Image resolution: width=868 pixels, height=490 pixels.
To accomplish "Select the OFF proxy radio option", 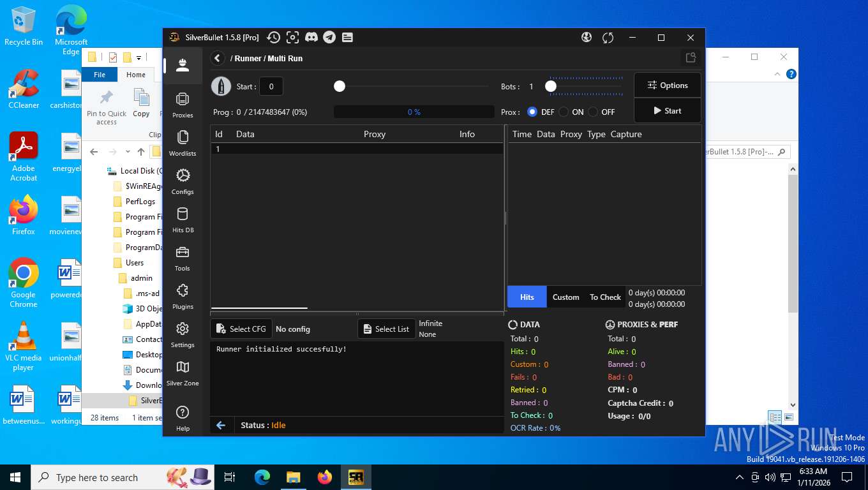I will (594, 112).
